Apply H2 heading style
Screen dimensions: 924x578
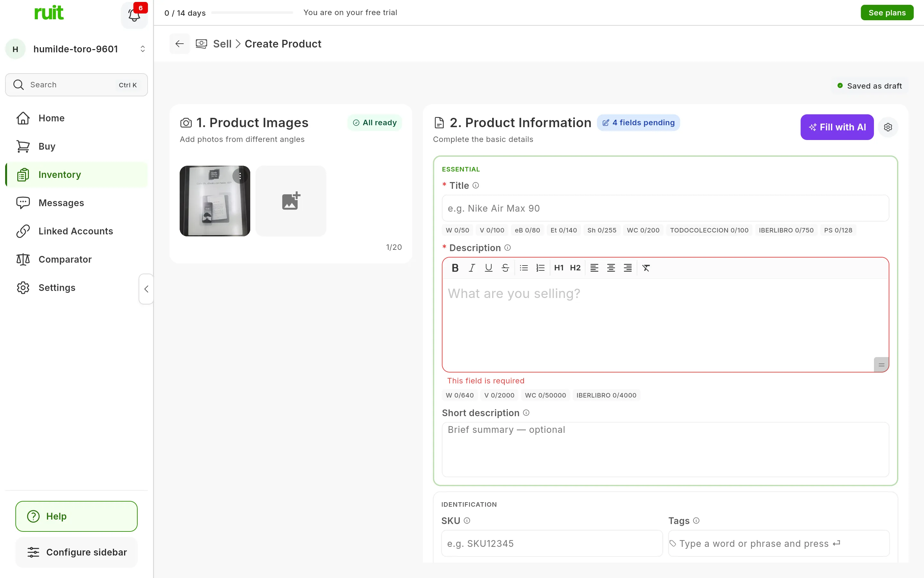[575, 268]
